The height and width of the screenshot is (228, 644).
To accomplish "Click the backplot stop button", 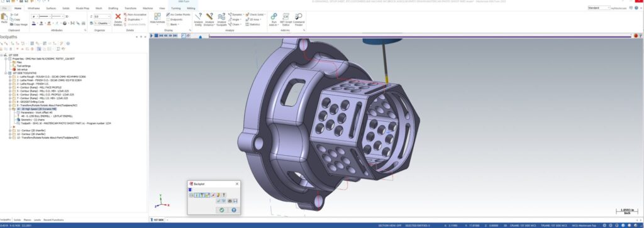I will (x=156, y=36).
